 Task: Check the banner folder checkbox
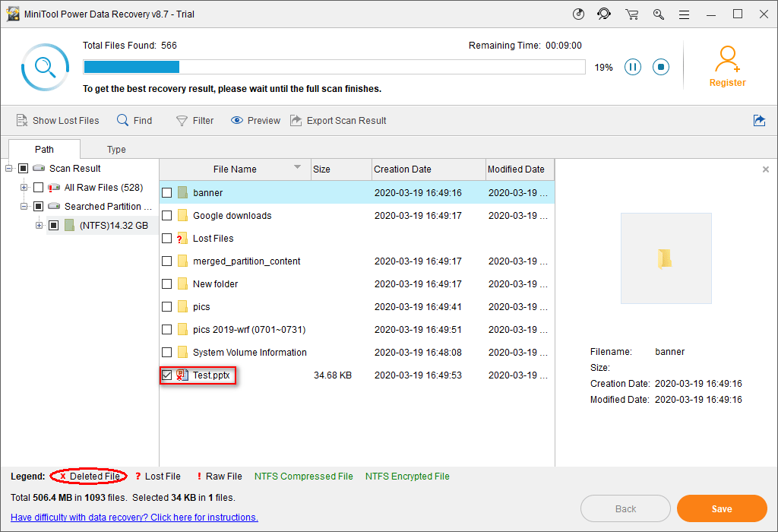(x=166, y=192)
